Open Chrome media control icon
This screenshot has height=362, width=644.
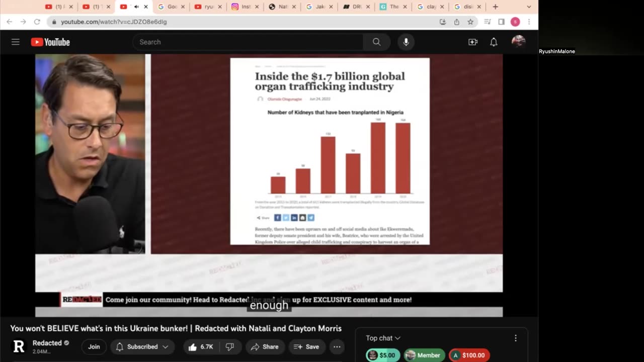487,22
